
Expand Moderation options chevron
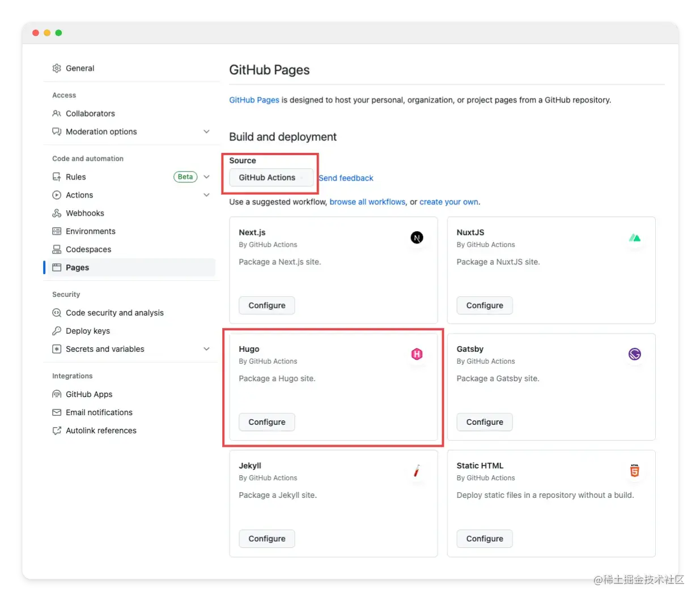[x=206, y=132]
